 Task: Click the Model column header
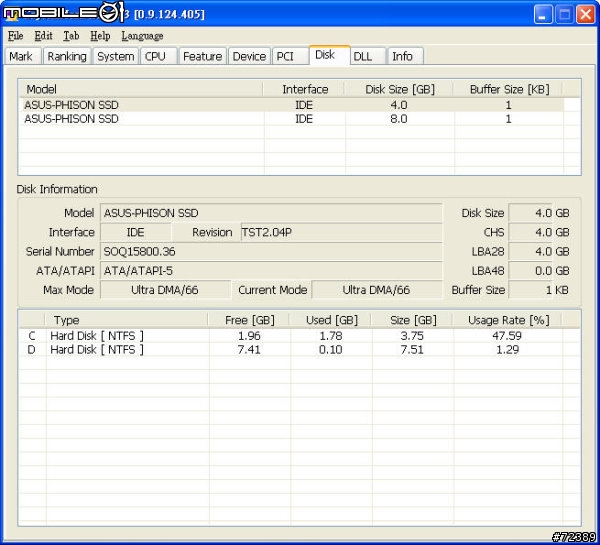pos(141,89)
